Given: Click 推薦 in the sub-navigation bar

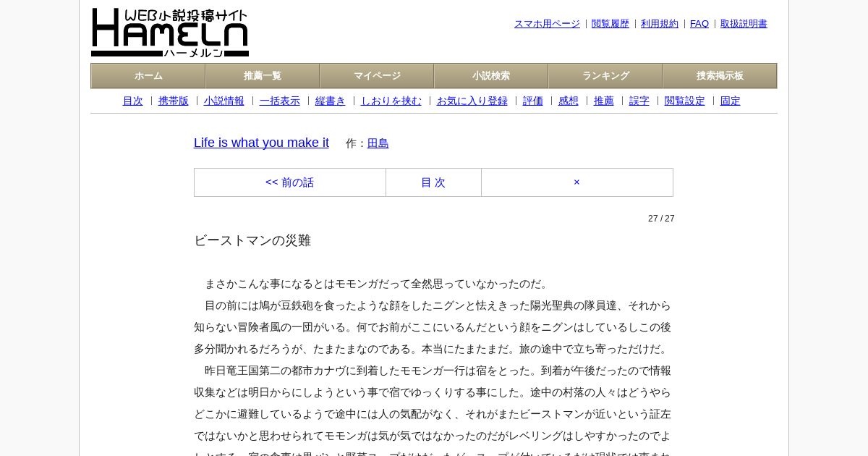Looking at the screenshot, I should click(604, 101).
